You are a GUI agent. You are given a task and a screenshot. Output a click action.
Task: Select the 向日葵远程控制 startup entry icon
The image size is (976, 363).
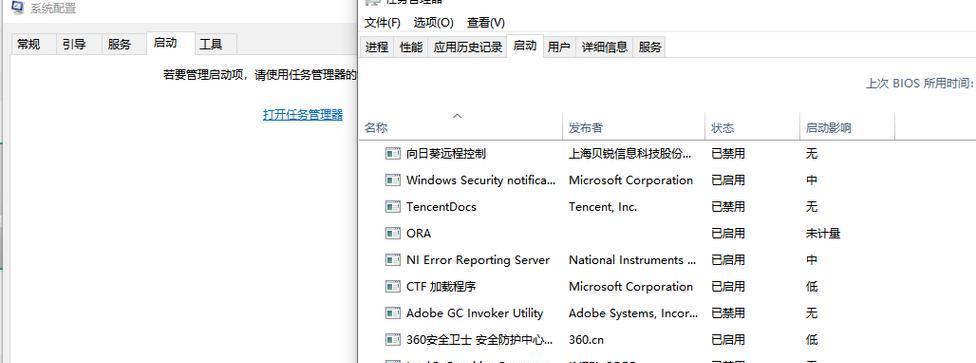click(x=393, y=153)
